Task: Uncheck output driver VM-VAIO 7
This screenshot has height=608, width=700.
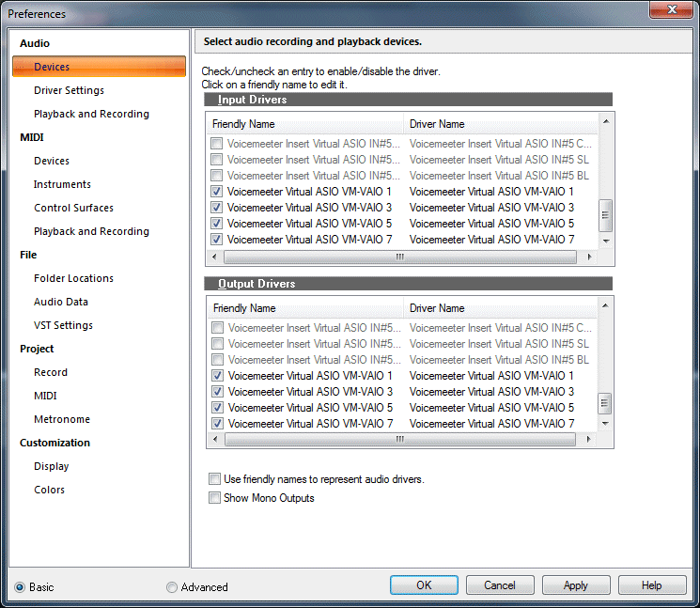Action: click(x=217, y=424)
